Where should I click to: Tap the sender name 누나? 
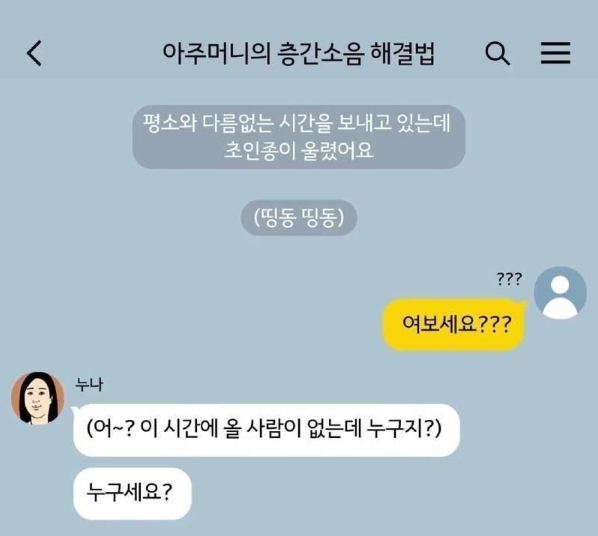tap(89, 384)
